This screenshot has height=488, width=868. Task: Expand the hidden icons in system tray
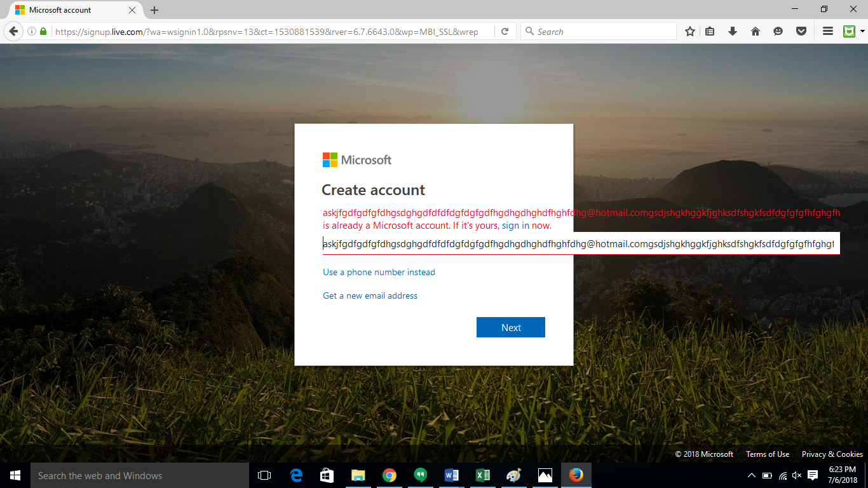[x=750, y=475]
